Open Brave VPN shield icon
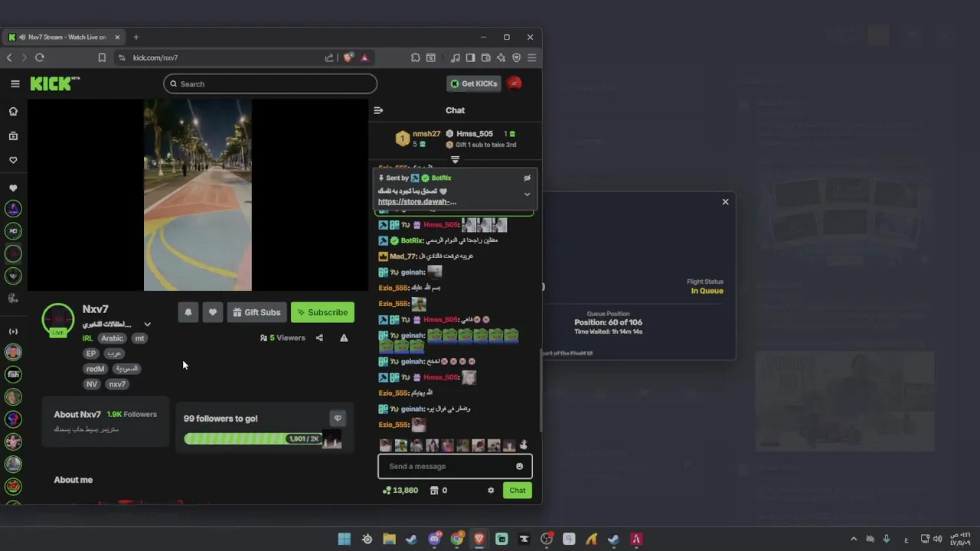This screenshot has width=980, height=551. click(x=517, y=57)
